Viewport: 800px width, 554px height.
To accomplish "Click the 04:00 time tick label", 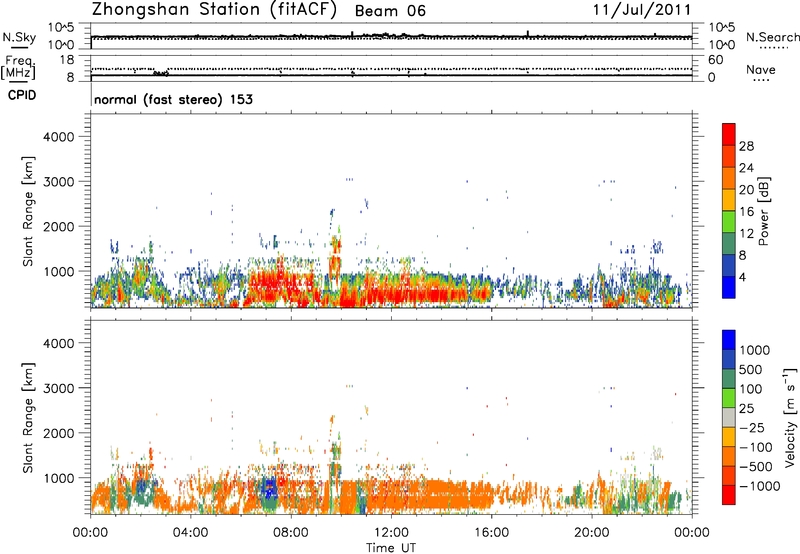I will [x=191, y=533].
